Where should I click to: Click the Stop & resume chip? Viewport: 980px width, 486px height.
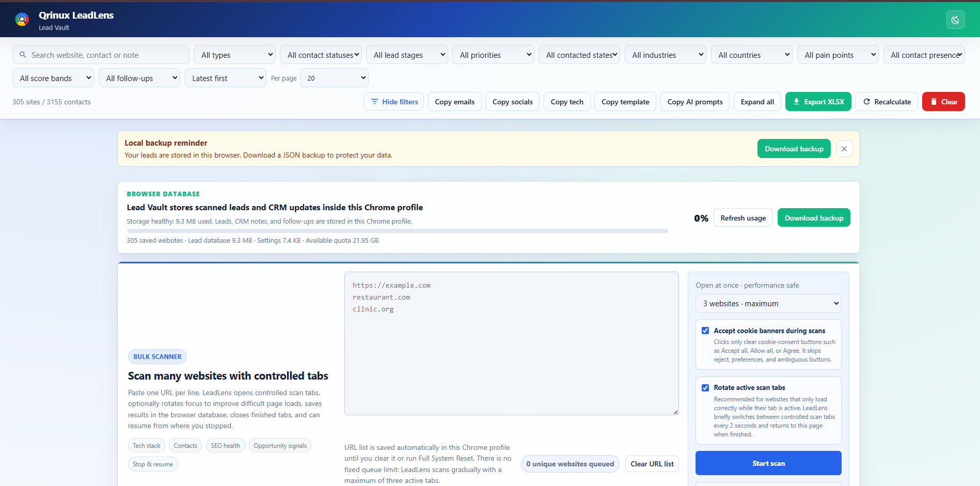tap(153, 464)
